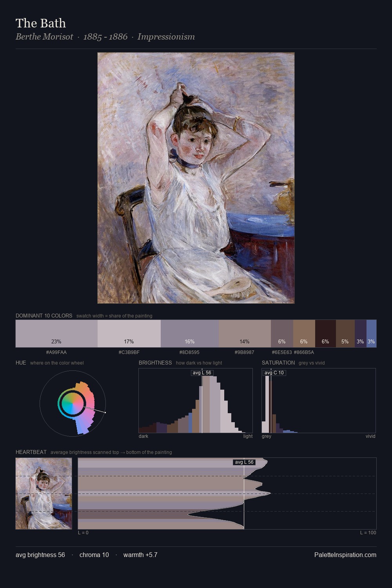
Task: Click the artist name Berthe Morisot
Action: coord(44,37)
